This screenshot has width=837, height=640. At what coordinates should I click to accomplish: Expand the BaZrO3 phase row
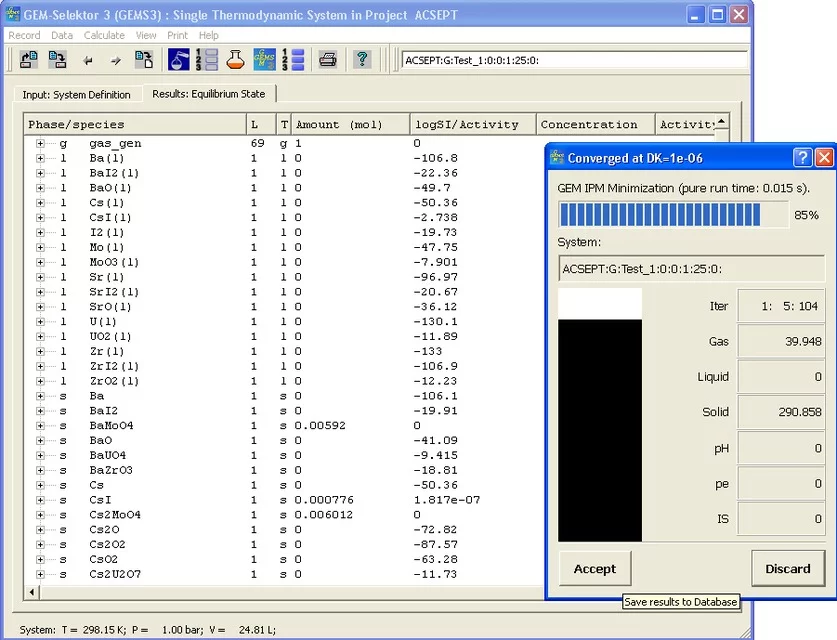[x=40, y=470]
